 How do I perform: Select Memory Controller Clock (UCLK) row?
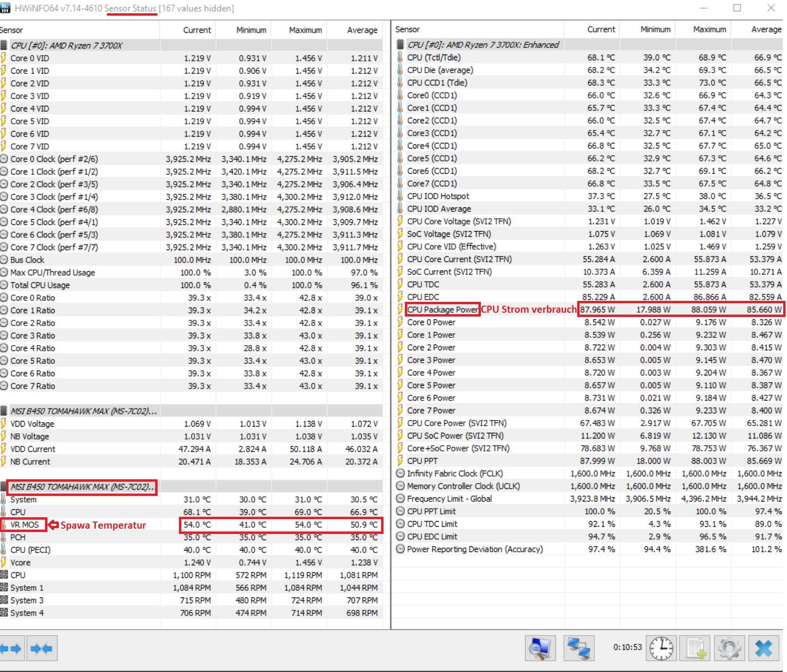tap(587, 486)
